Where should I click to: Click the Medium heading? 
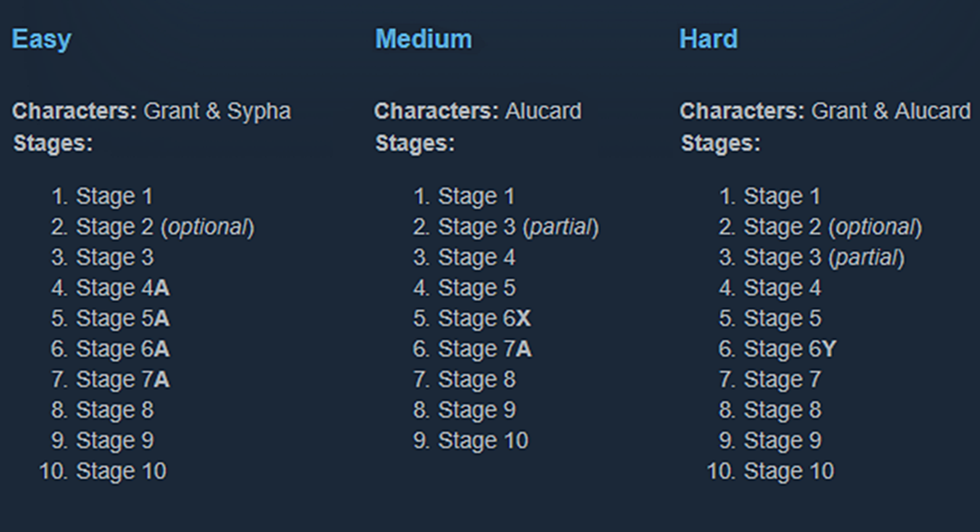[423, 39]
